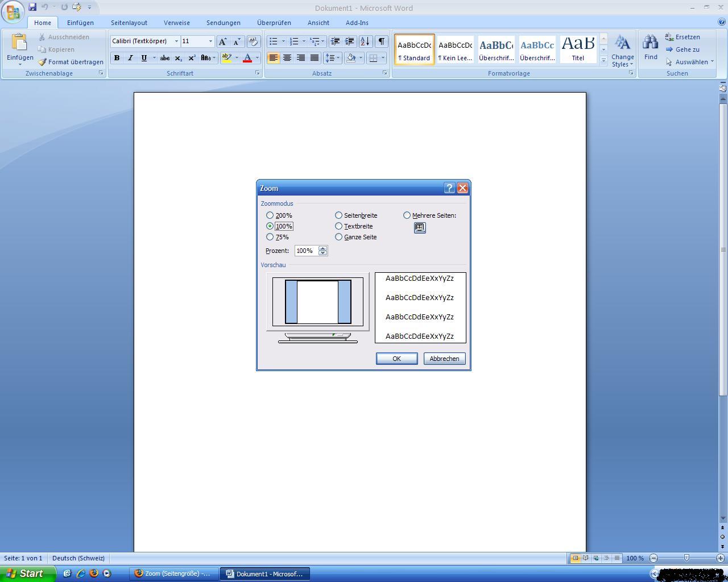Align text left

click(274, 58)
